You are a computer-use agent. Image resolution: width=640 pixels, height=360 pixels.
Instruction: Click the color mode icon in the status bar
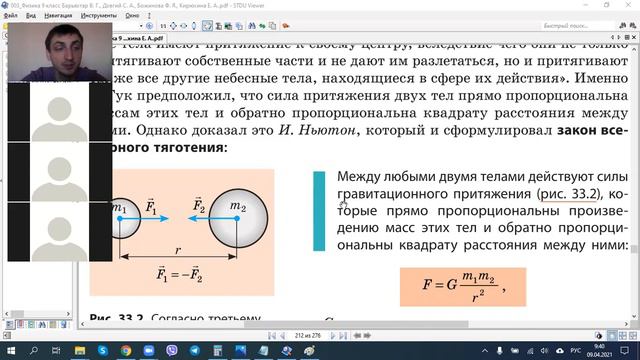click(599, 336)
